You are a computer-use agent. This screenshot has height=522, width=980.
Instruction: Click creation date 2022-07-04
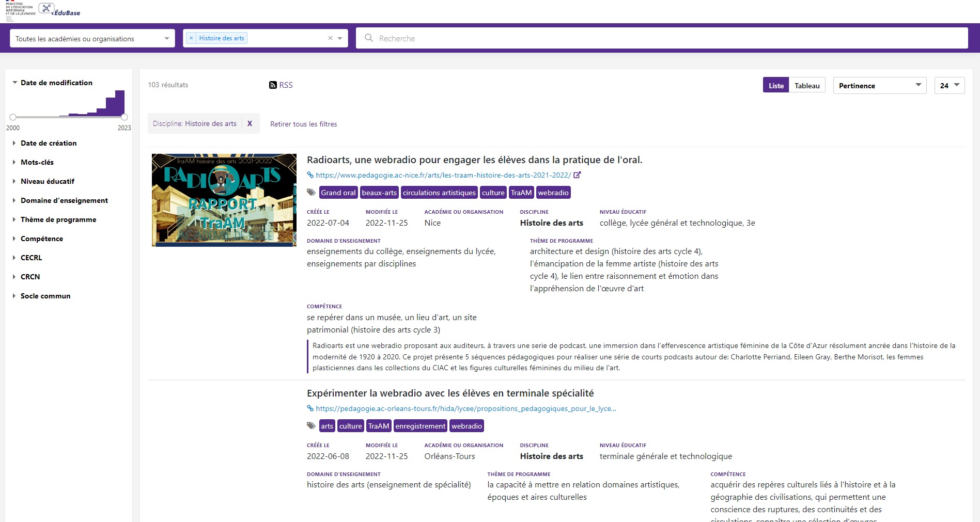pyautogui.click(x=328, y=223)
